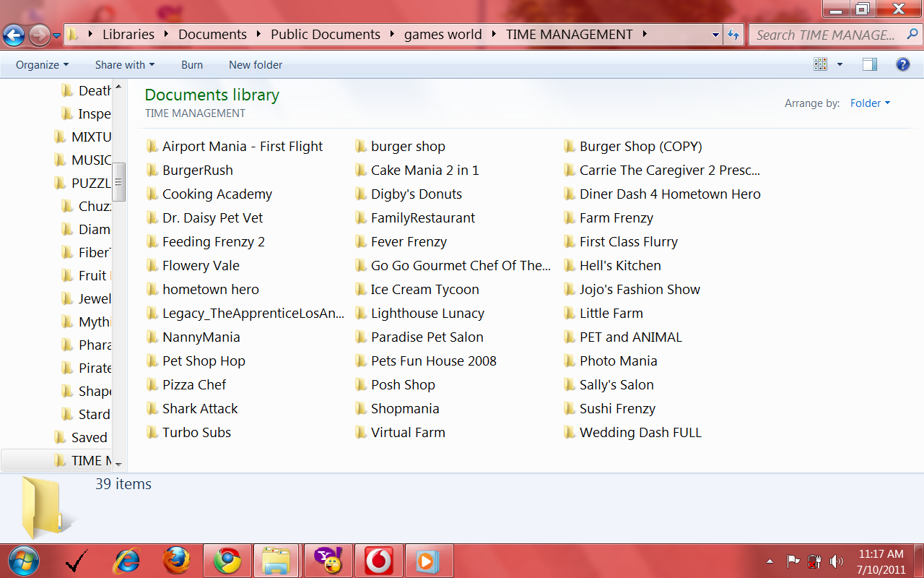Select the Paradise Pet Salon folder
This screenshot has height=578, width=924.
tap(419, 337)
